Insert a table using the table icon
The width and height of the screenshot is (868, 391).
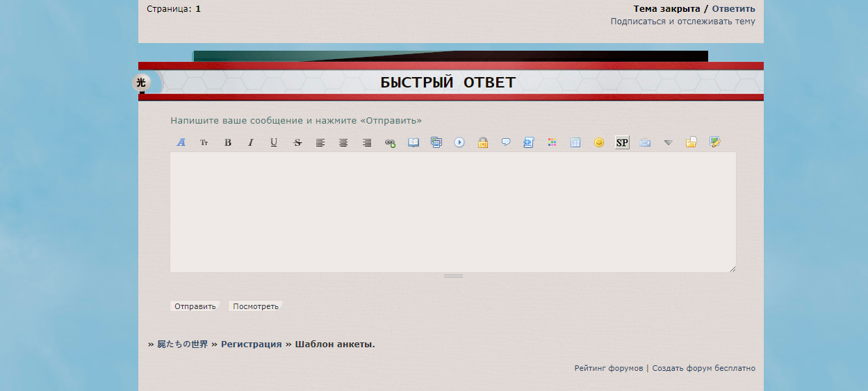(x=575, y=142)
